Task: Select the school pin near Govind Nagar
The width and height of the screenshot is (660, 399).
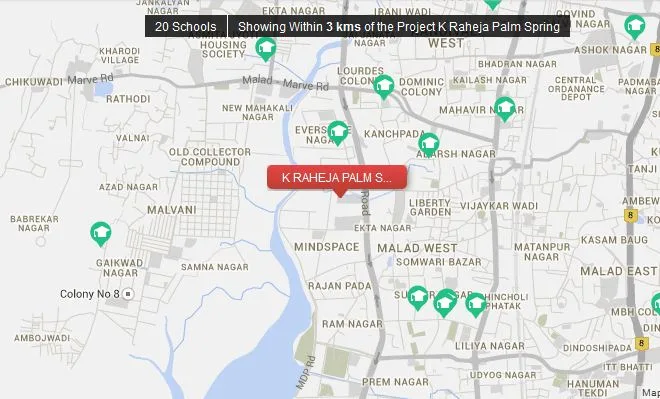Action: (634, 27)
